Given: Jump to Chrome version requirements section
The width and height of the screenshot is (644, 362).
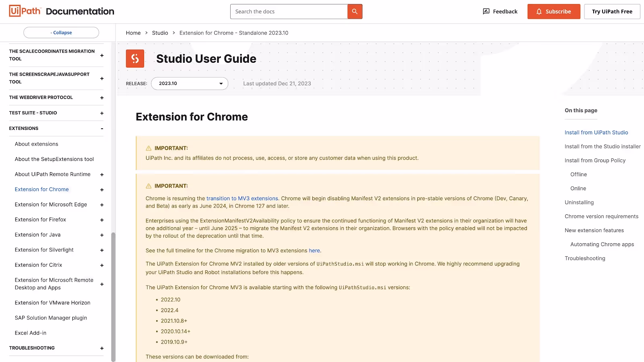Looking at the screenshot, I should [601, 216].
